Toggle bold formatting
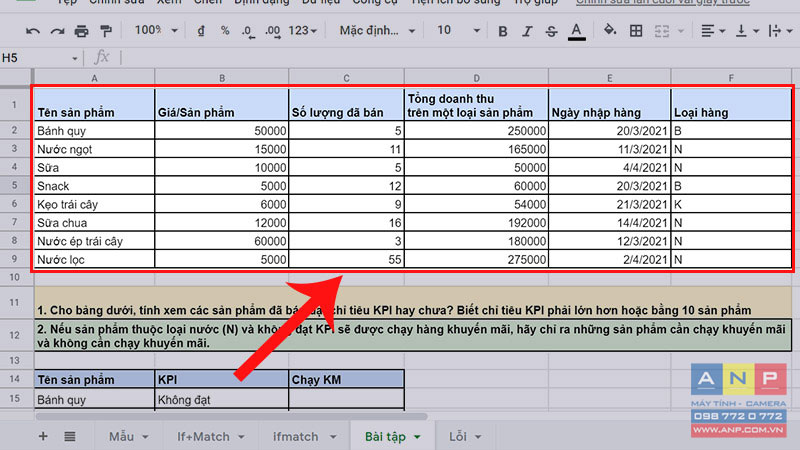The width and height of the screenshot is (800, 450). pos(503,31)
